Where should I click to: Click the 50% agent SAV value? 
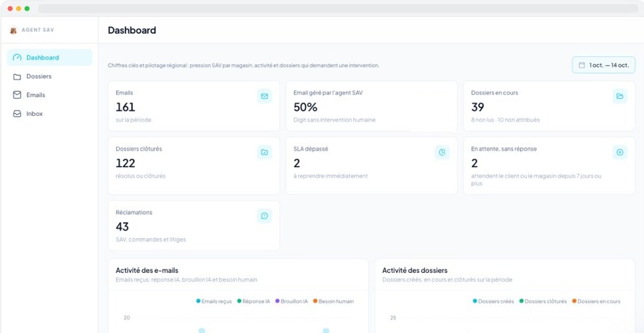305,107
